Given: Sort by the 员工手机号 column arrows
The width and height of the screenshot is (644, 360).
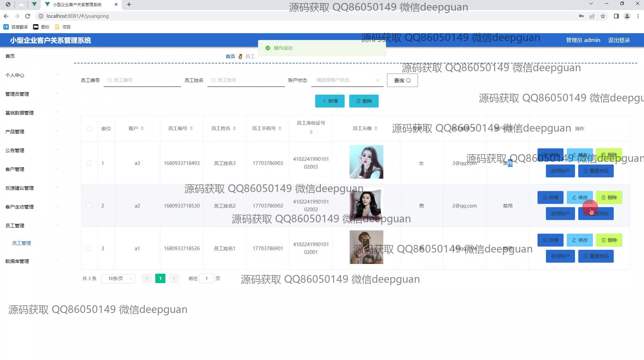Looking at the screenshot, I should click(x=280, y=128).
